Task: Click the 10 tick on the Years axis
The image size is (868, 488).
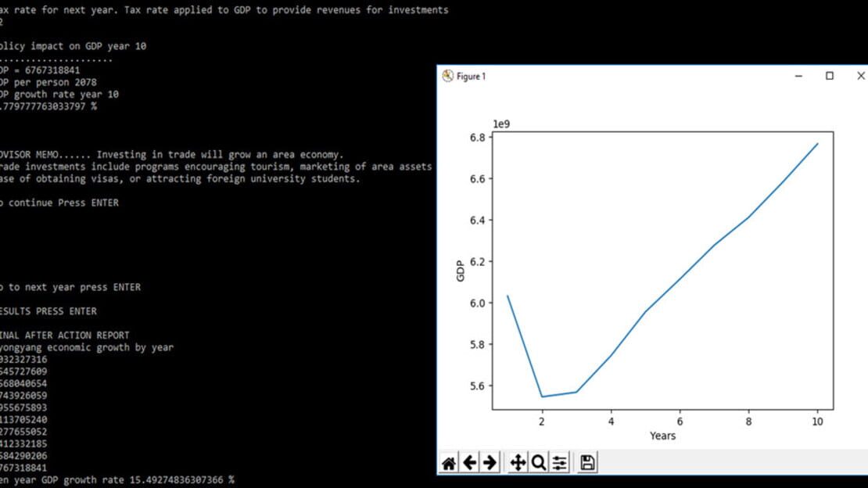Action: [x=818, y=422]
